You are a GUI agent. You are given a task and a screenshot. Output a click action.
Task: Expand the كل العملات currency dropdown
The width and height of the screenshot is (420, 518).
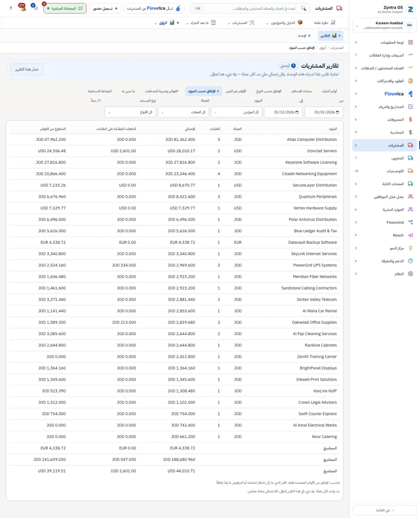[183, 112]
